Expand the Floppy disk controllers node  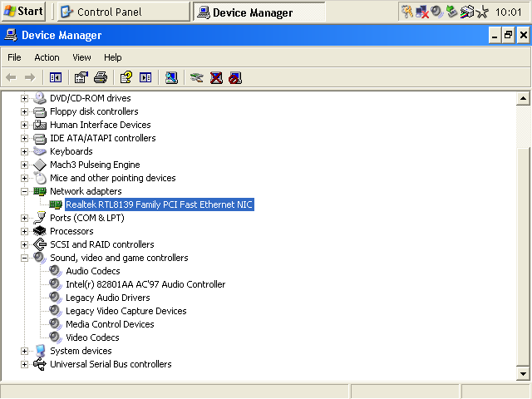[x=24, y=111]
